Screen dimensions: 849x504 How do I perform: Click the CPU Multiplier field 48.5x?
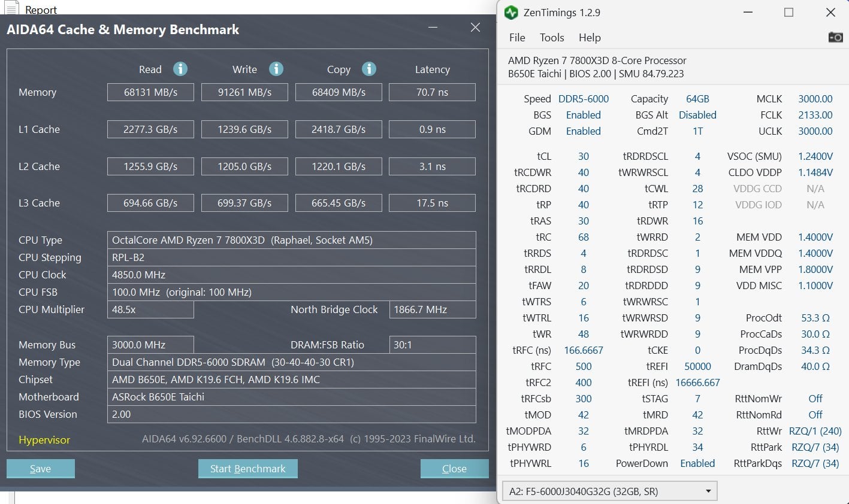(x=150, y=309)
